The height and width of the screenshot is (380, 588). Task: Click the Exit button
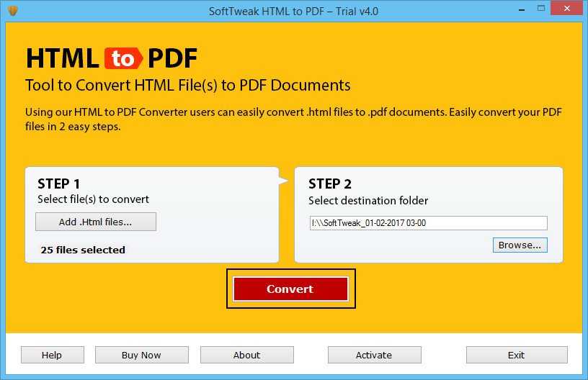517,355
